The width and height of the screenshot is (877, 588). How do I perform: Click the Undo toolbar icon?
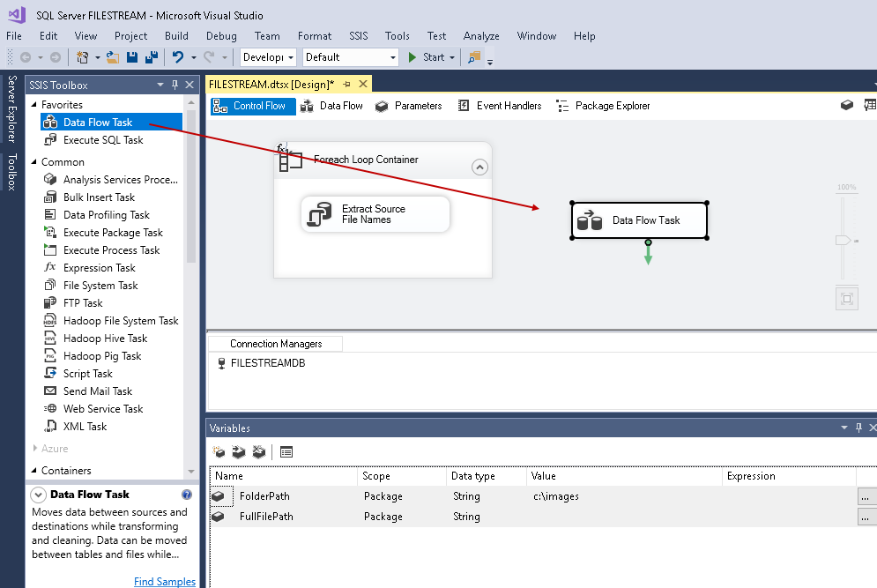178,57
